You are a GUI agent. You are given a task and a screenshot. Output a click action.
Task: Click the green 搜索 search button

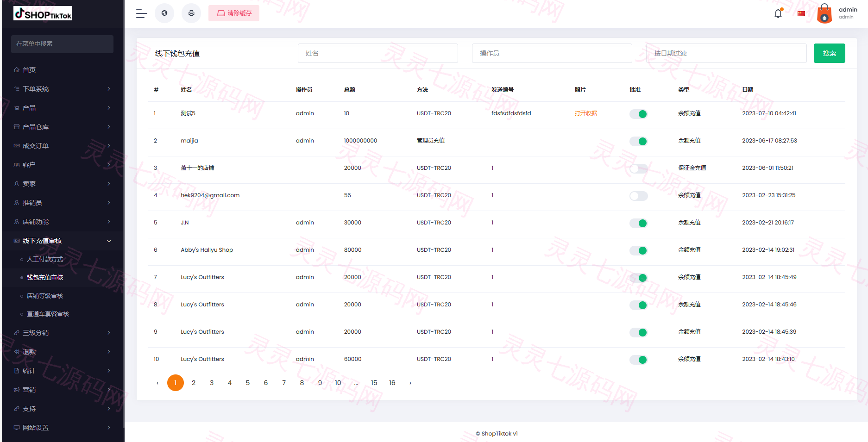click(x=829, y=53)
